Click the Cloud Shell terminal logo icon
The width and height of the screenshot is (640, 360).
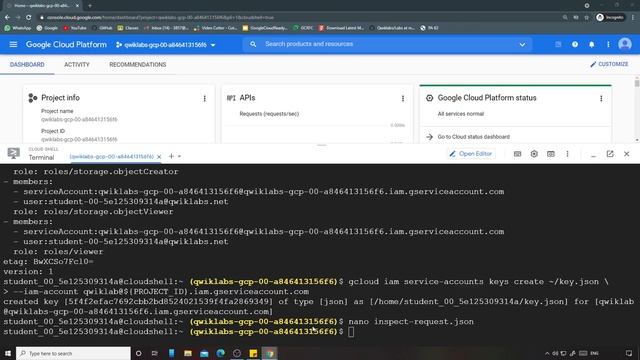(13, 153)
